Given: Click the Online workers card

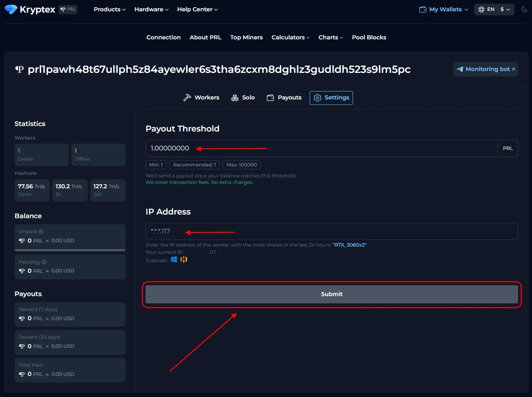Looking at the screenshot, I should point(41,155).
